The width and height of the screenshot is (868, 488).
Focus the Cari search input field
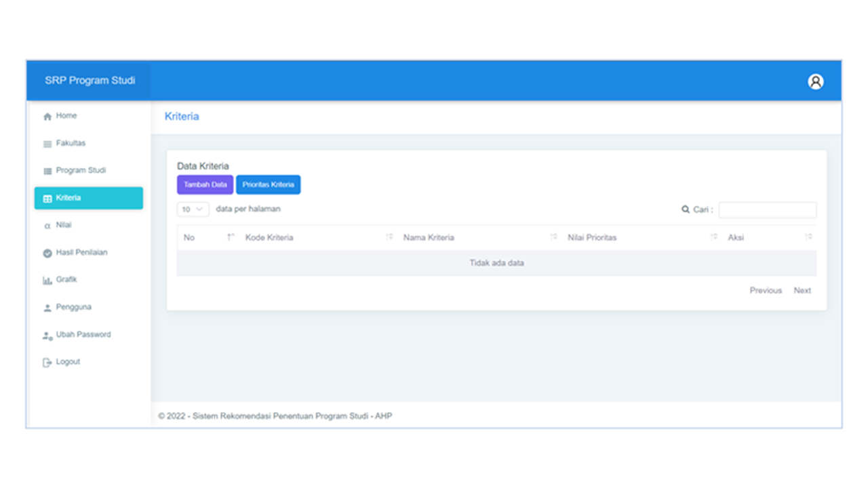(x=767, y=210)
